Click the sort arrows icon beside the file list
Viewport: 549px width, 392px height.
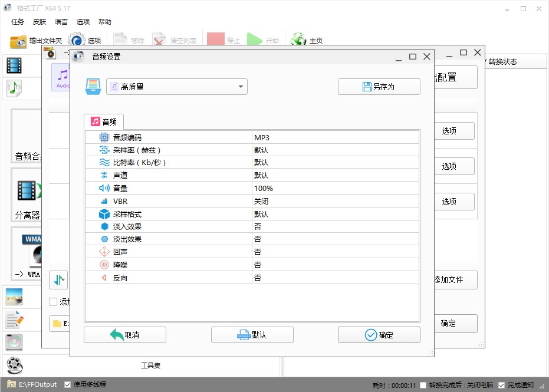tap(58, 280)
